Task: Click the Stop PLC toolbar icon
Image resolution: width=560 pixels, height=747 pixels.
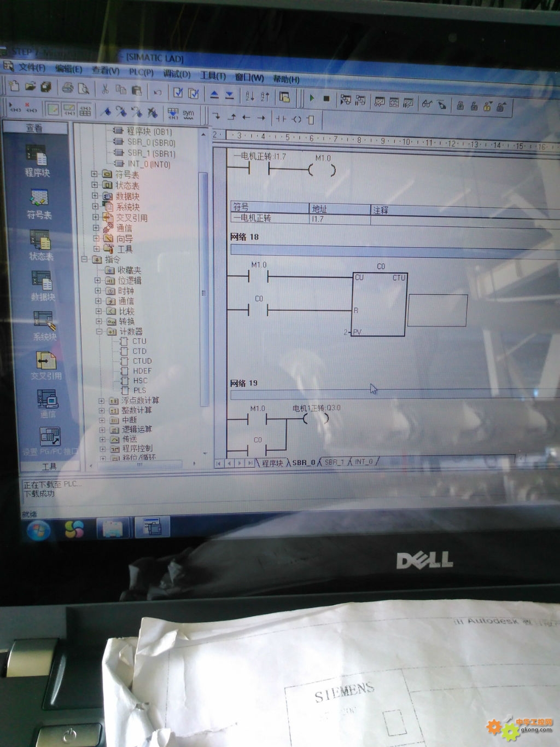Action: click(326, 99)
